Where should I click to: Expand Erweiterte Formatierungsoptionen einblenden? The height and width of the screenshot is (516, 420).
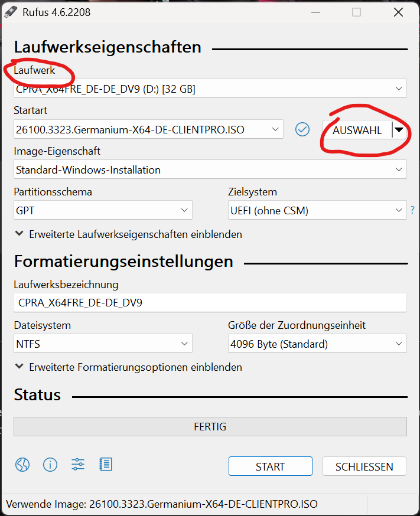[129, 367]
